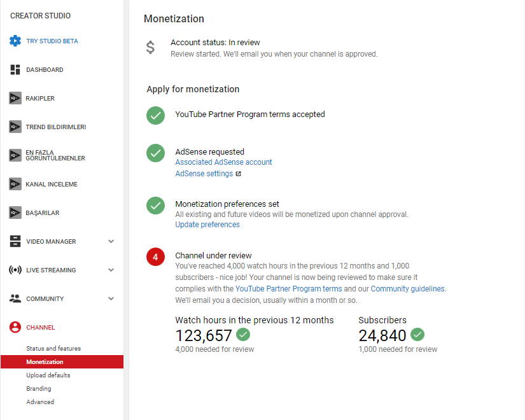Click the Trend Bildirimleri IQ icon
Viewport: 525px width, 420px height.
(x=15, y=127)
